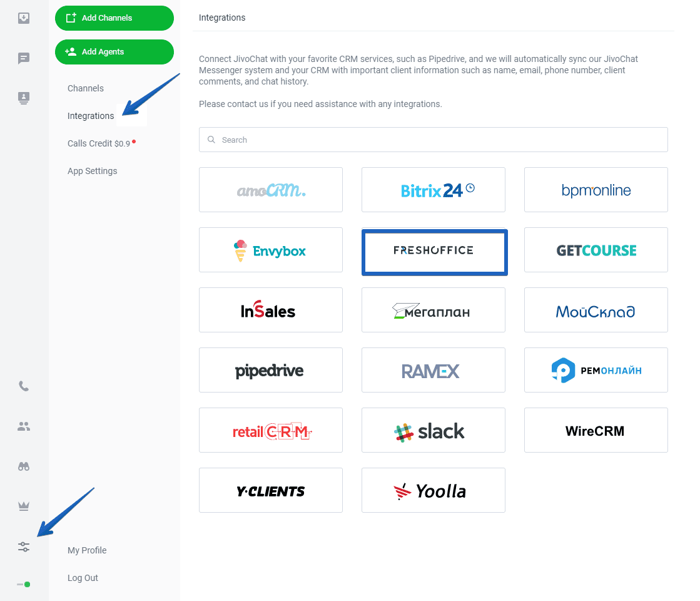The width and height of the screenshot is (700, 601).
Task: Select the FreshOffice integration tile
Action: click(434, 252)
